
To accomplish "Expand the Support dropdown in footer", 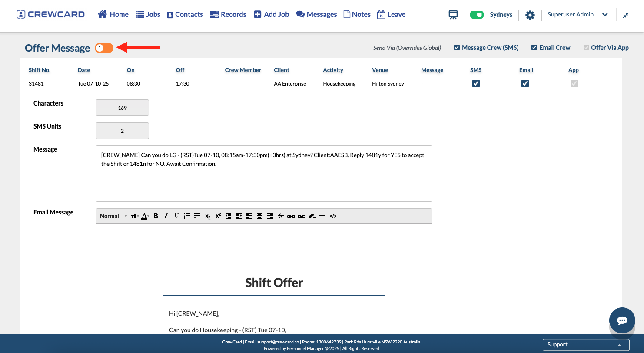I will coord(586,345).
